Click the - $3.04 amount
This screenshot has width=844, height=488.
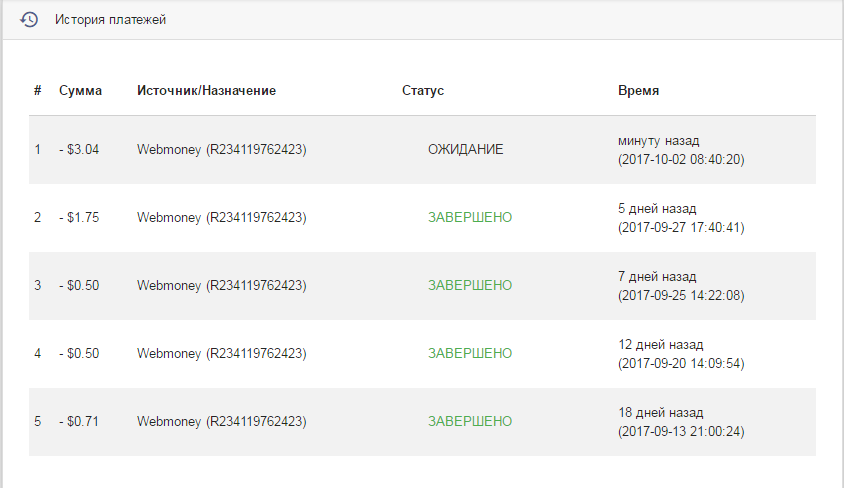[79, 150]
